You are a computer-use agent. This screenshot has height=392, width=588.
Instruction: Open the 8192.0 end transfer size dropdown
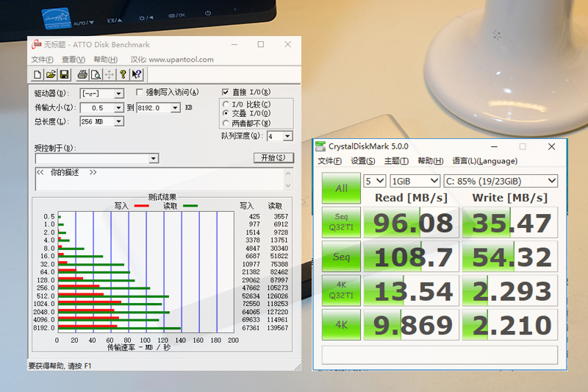tap(176, 108)
